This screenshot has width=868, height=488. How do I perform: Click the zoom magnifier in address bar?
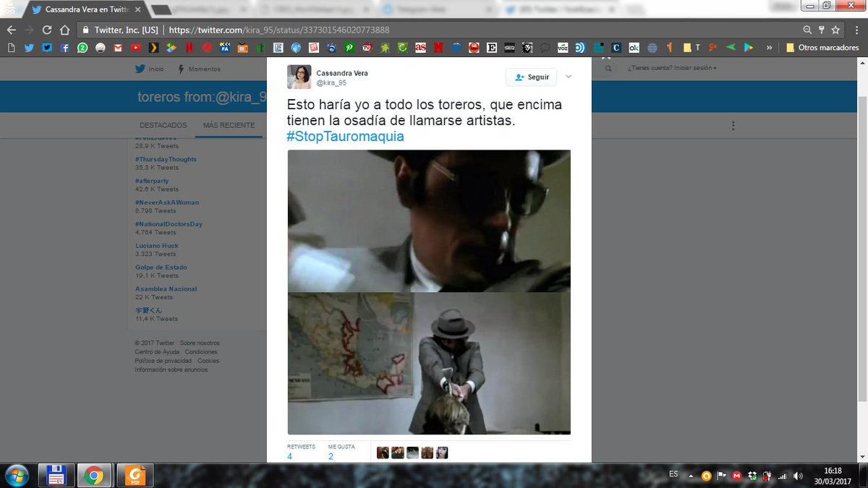click(807, 30)
